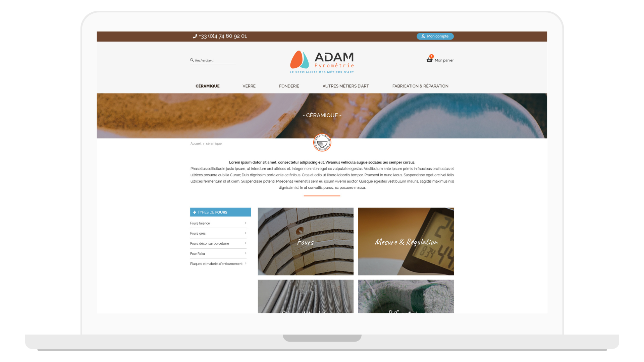Select the CÉRAMIQUE navigation menu item
Viewport: 644px width, 362px height.
[x=207, y=86]
